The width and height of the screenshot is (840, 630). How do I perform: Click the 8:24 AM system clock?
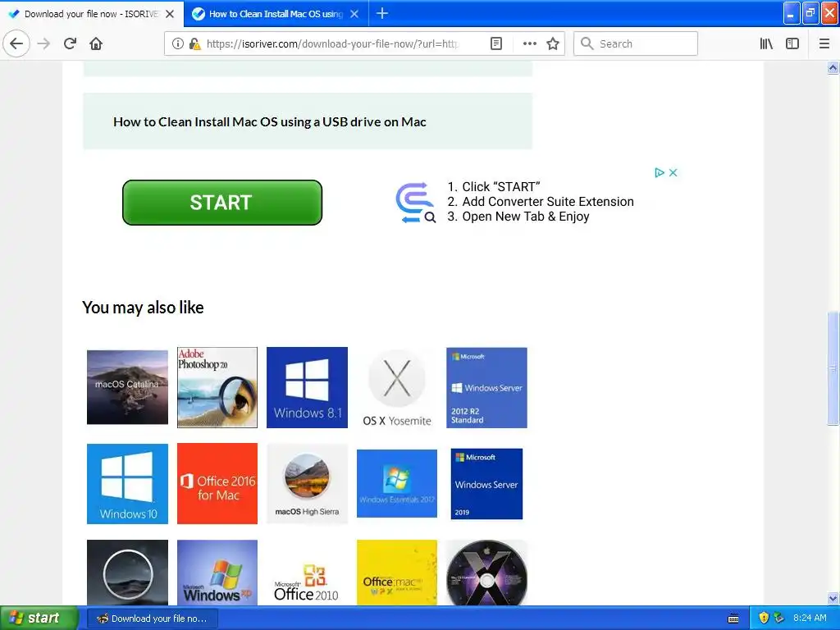[810, 619]
